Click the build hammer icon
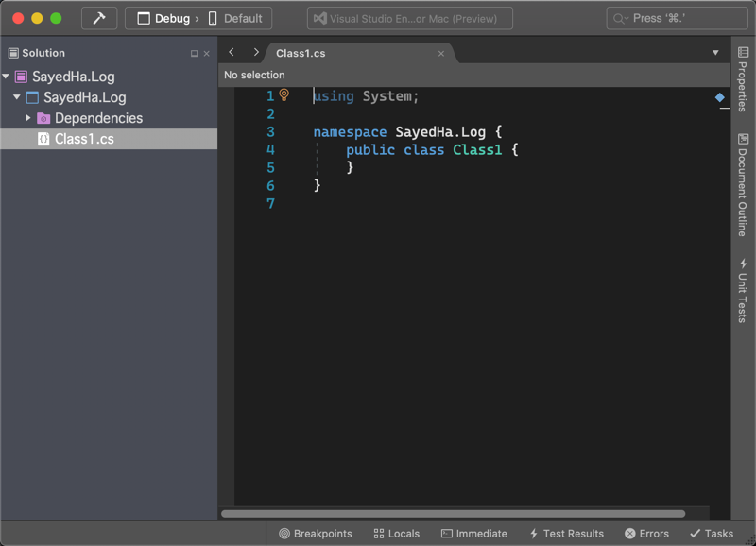The height and width of the screenshot is (546, 756). point(99,18)
